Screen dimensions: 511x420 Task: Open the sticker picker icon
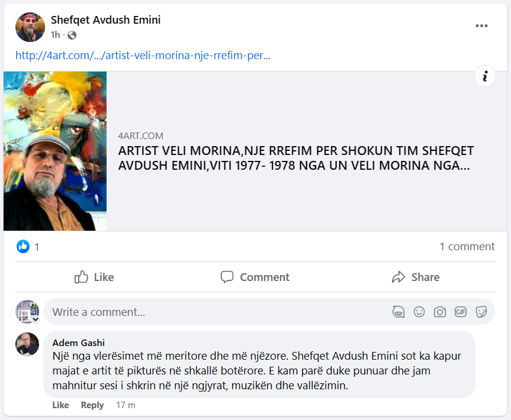coord(481,312)
